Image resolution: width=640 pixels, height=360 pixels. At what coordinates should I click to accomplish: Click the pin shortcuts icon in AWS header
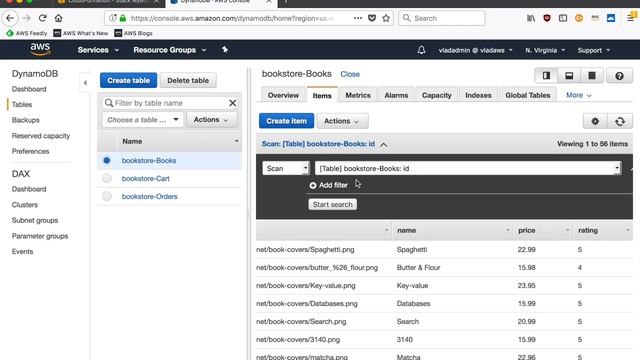pos(225,50)
